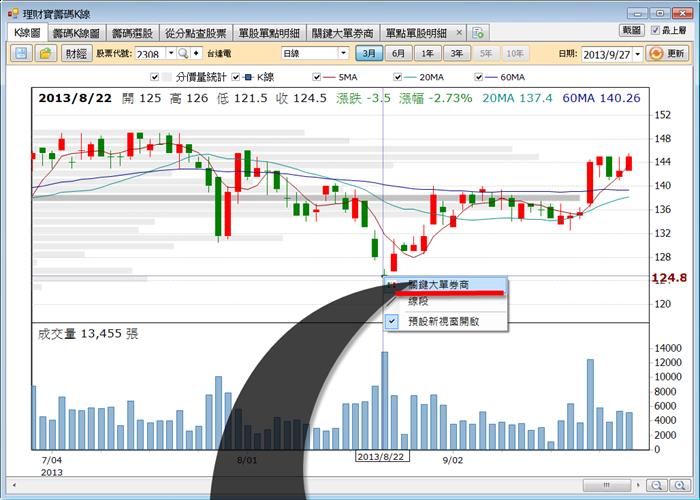The width and height of the screenshot is (700, 500).
Task: Open the 日線 period combo box
Action: [x=315, y=53]
